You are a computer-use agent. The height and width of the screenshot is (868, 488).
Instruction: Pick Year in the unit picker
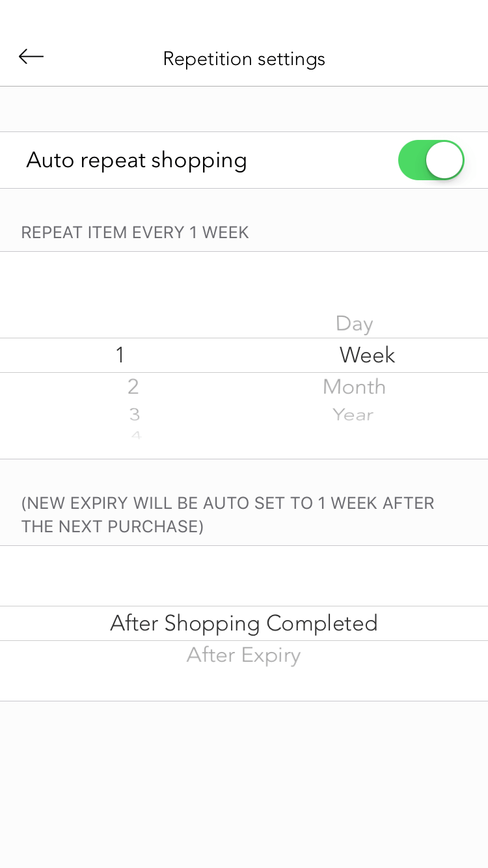click(x=353, y=414)
